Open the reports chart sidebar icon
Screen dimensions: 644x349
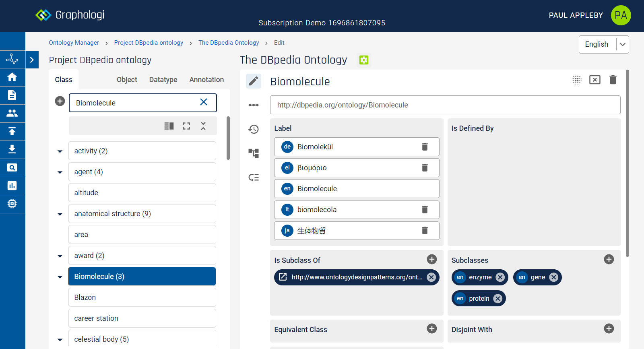pos(12,186)
